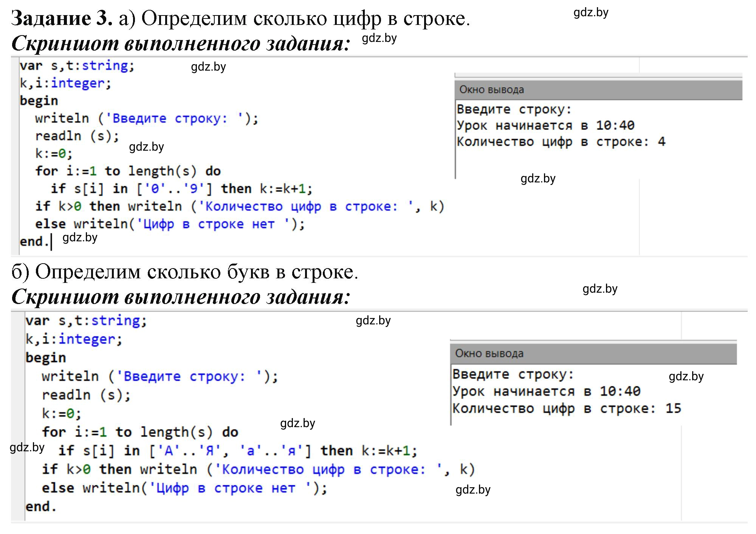Click 'end.' at end of first code block
Screen dimensions: 756x534
click(x=34, y=241)
